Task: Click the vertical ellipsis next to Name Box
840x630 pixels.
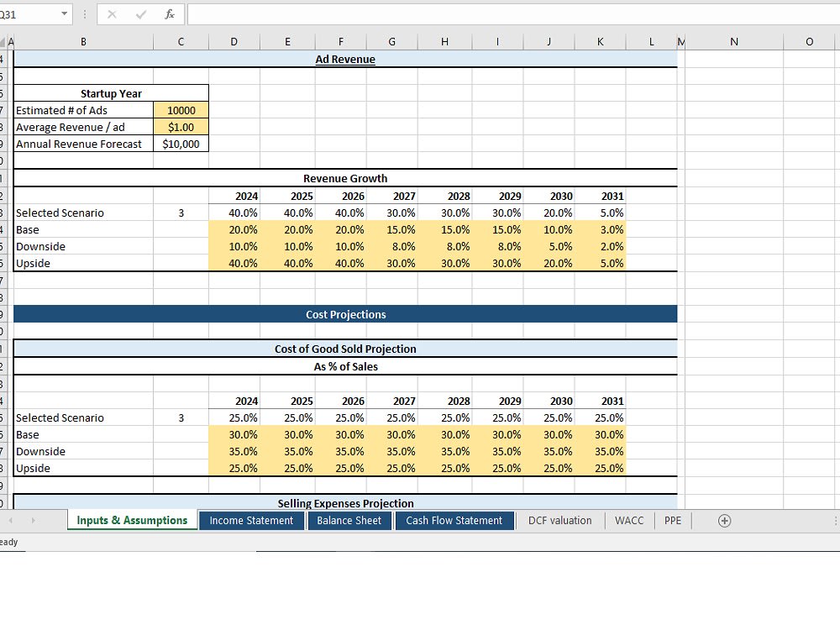Action: (x=87, y=13)
